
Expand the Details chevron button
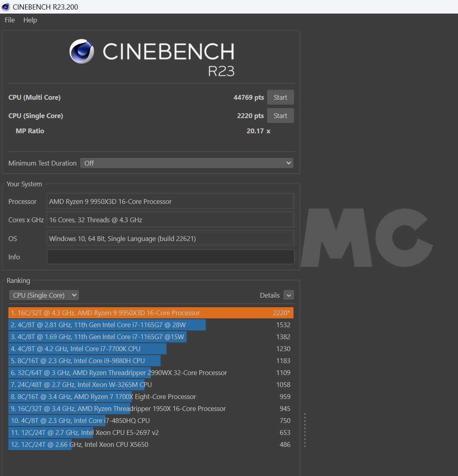click(x=288, y=295)
